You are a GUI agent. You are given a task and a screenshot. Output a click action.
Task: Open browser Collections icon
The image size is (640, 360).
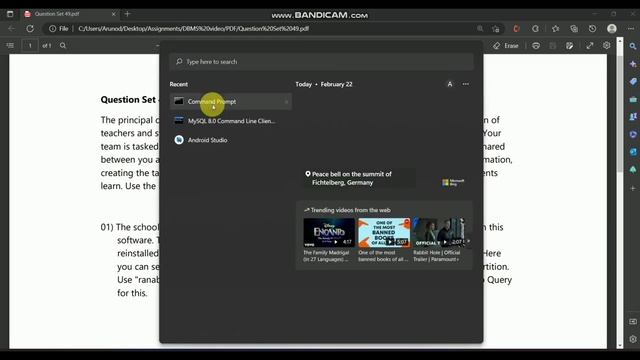(574, 29)
